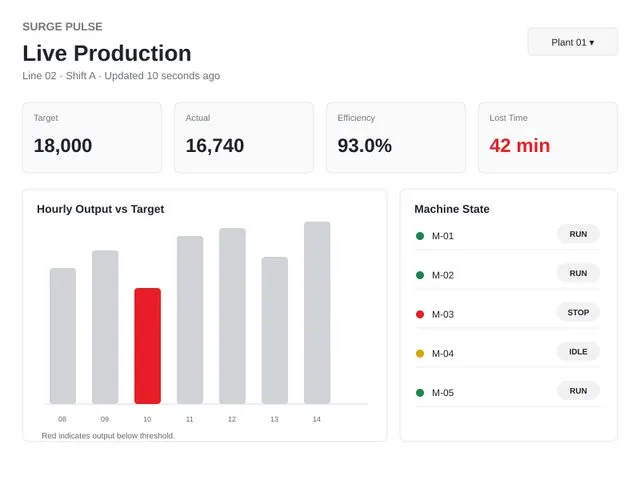Click the Line 02 Shift A subtitle

coord(121,76)
